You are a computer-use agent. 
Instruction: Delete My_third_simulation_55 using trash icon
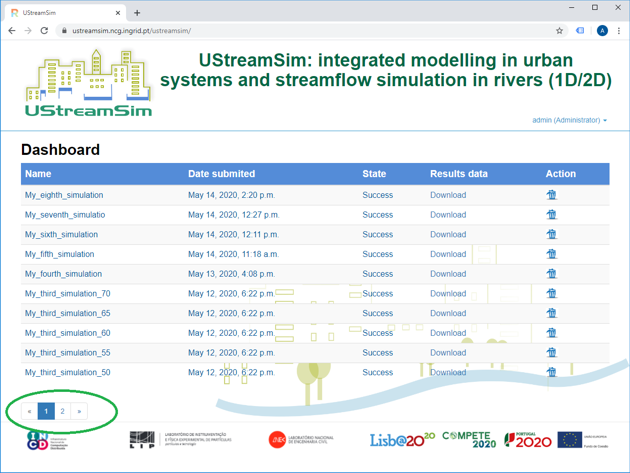tap(552, 352)
